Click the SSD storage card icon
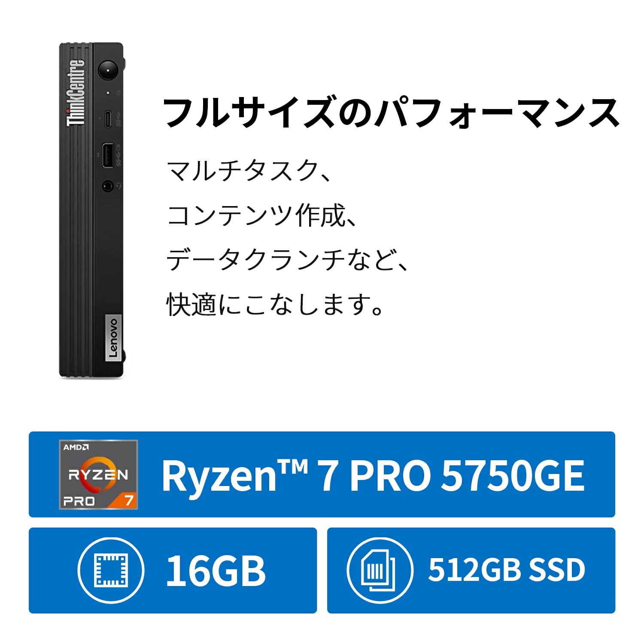 click(380, 571)
